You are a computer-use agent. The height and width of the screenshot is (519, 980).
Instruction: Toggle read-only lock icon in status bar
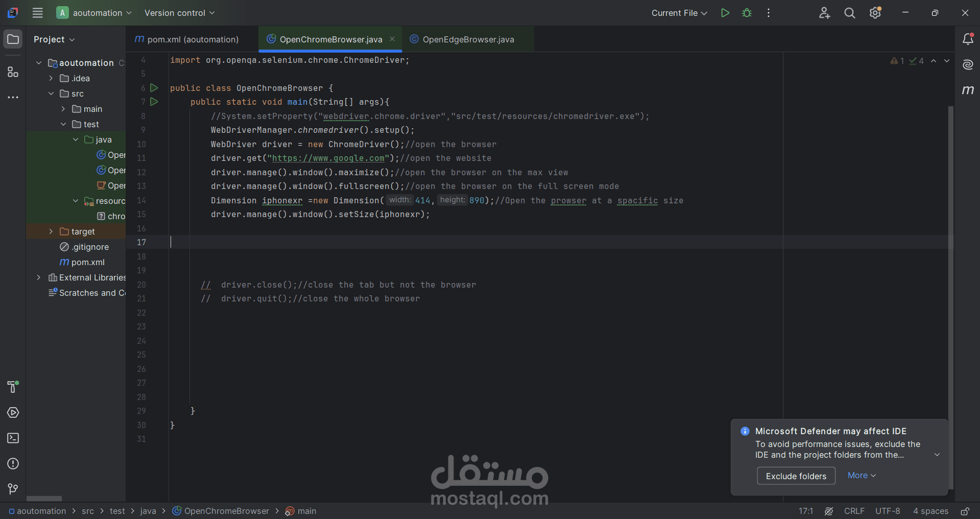click(965, 511)
